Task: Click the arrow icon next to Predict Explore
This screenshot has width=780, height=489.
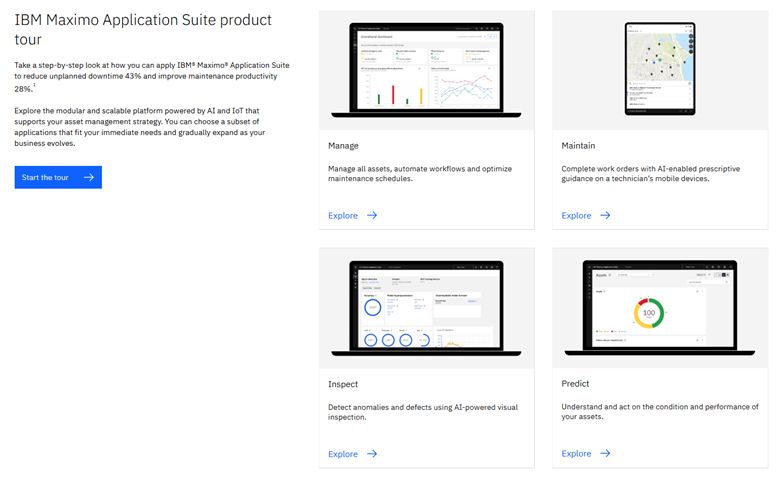Action: click(605, 453)
